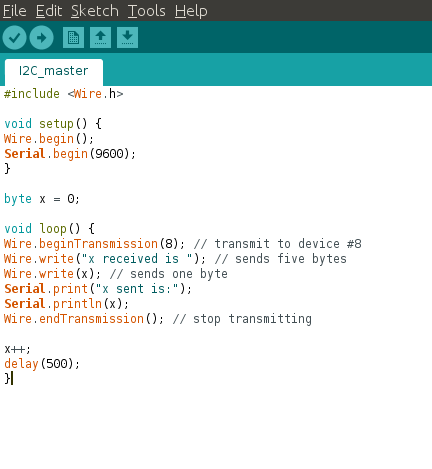Click the 'void setup() {' line
The width and height of the screenshot is (432, 469).
[x=53, y=124]
